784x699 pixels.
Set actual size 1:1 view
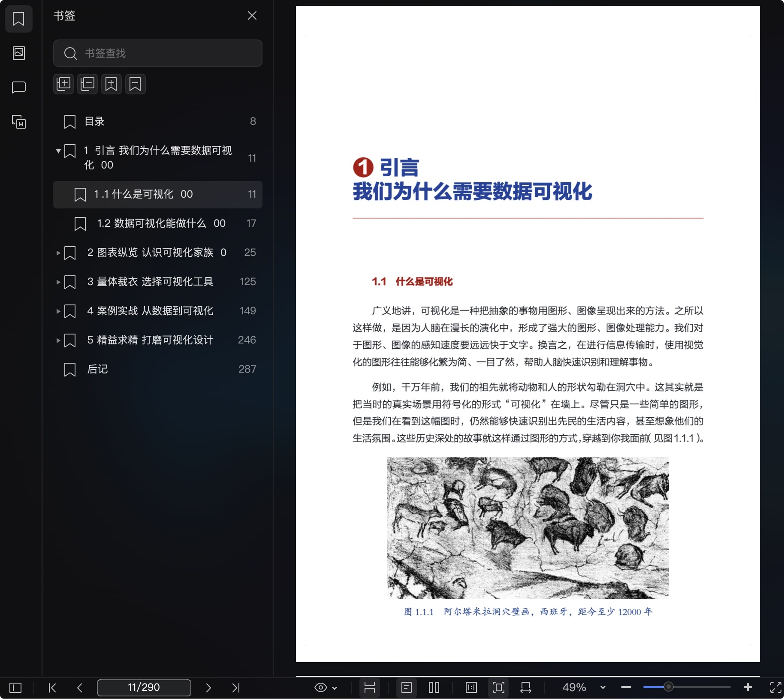471,688
